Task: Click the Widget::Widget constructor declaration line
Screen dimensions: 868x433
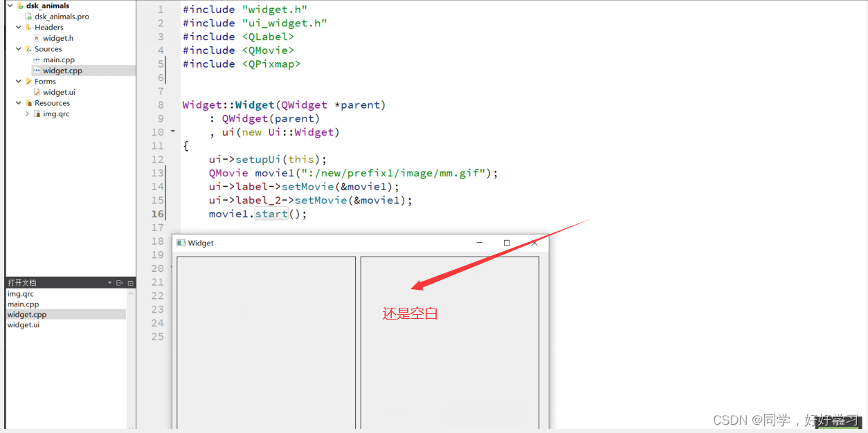Action: pos(284,105)
